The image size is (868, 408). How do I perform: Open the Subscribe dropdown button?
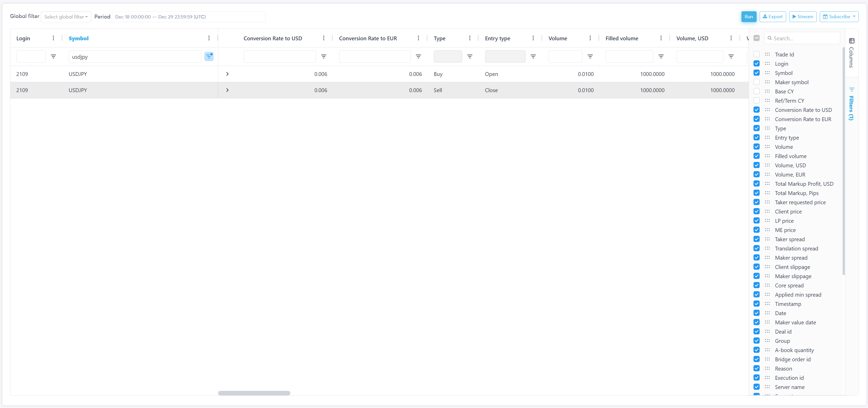tap(839, 16)
